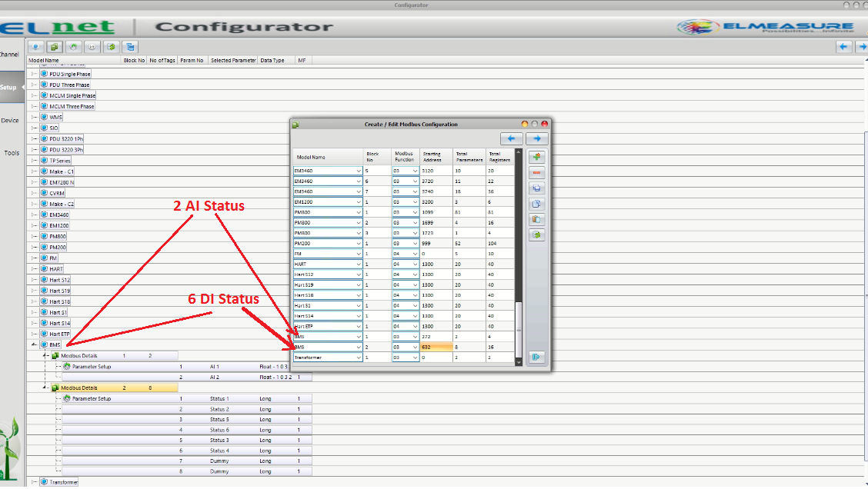
Task: Select the AI 2 parameter row
Action: [x=187, y=378]
